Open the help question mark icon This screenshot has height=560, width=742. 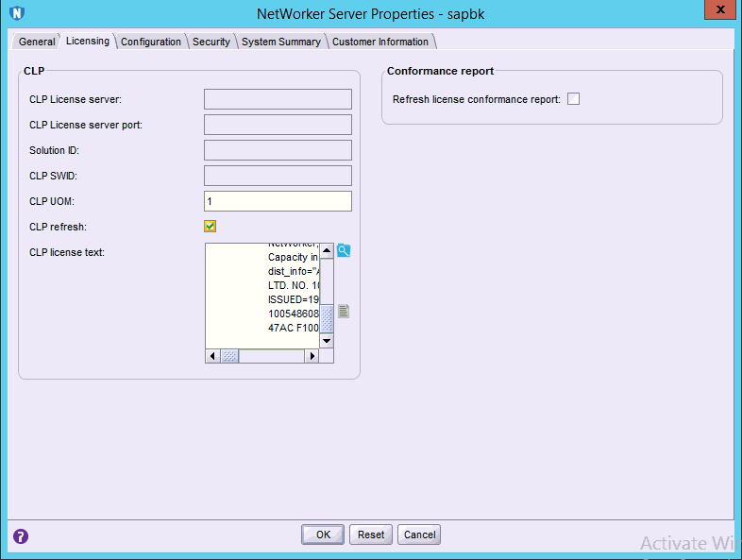(20, 535)
